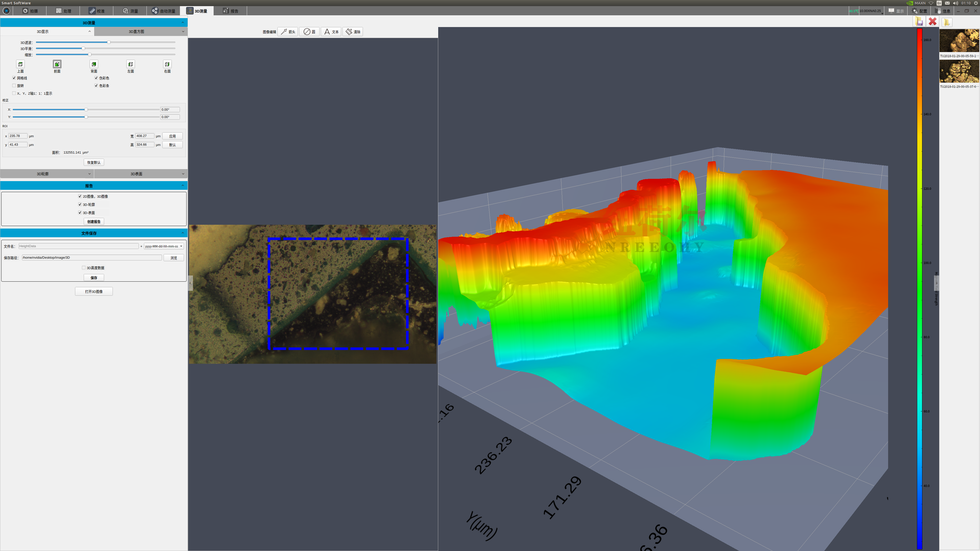980x551 pixels.
Task: Uncheck the 网格线 gridline checkbox
Action: coord(14,78)
